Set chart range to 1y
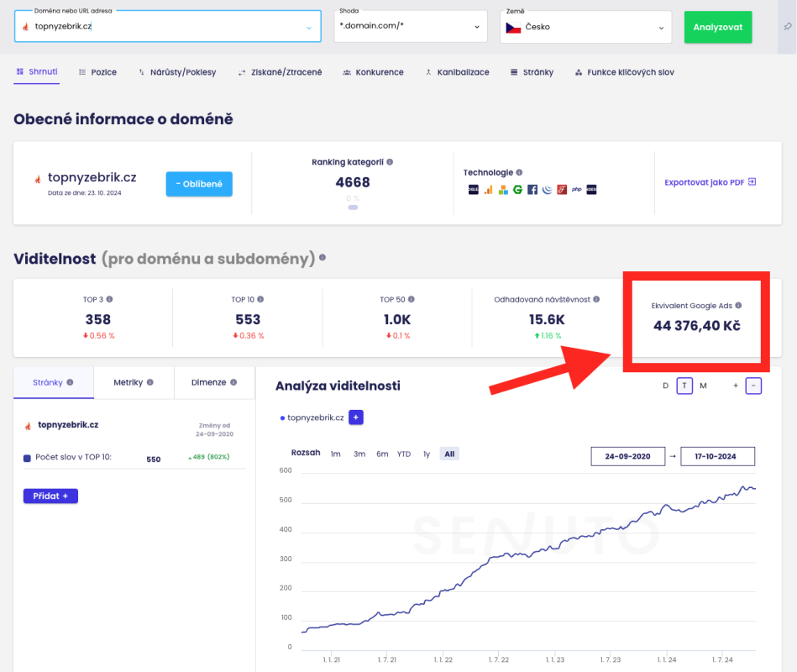The width and height of the screenshot is (797, 672). 427,454
